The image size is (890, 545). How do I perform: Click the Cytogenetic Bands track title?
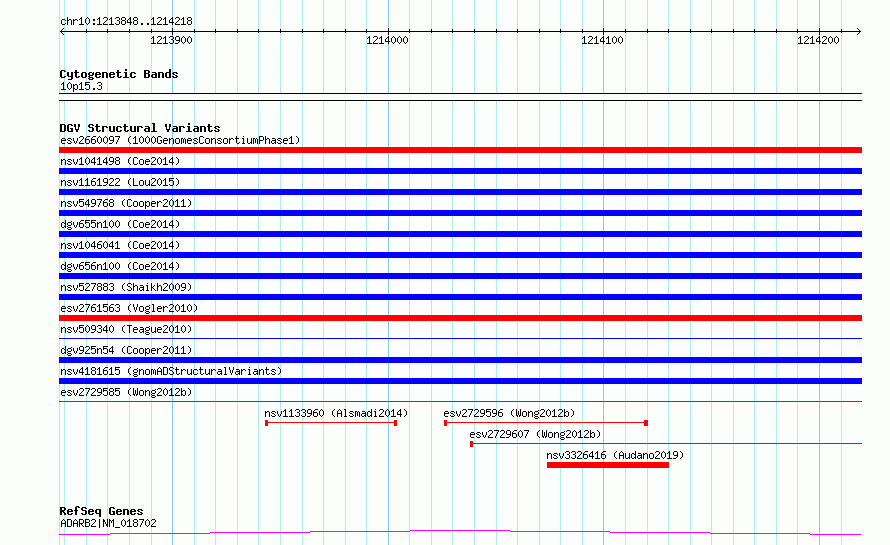(119, 74)
